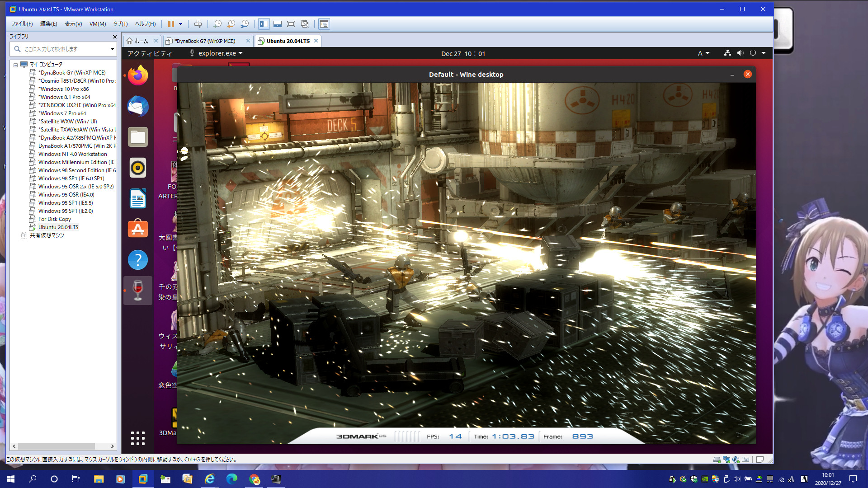Select Windows 95 OSR (IE4.0) in the library
The image size is (868, 488).
click(66, 195)
